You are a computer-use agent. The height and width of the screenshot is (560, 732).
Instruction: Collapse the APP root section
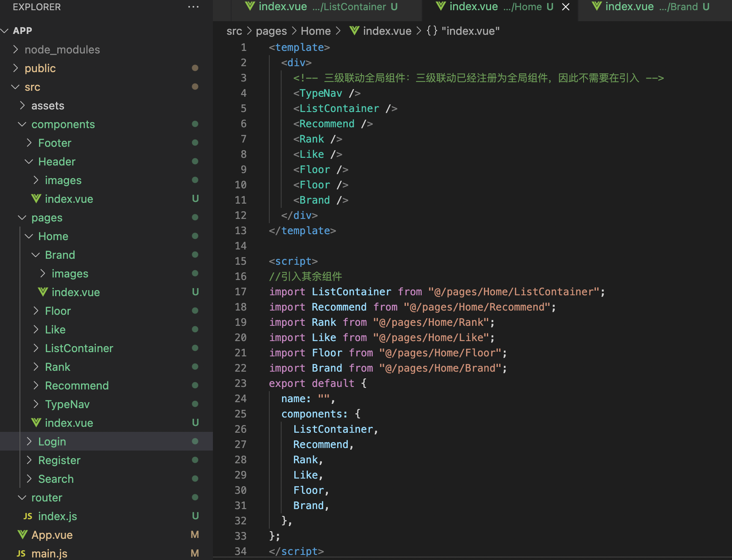coord(5,31)
